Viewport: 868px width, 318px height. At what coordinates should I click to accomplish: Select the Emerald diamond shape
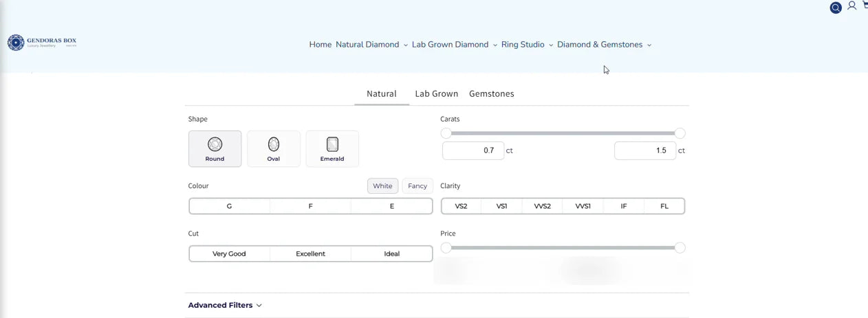332,148
